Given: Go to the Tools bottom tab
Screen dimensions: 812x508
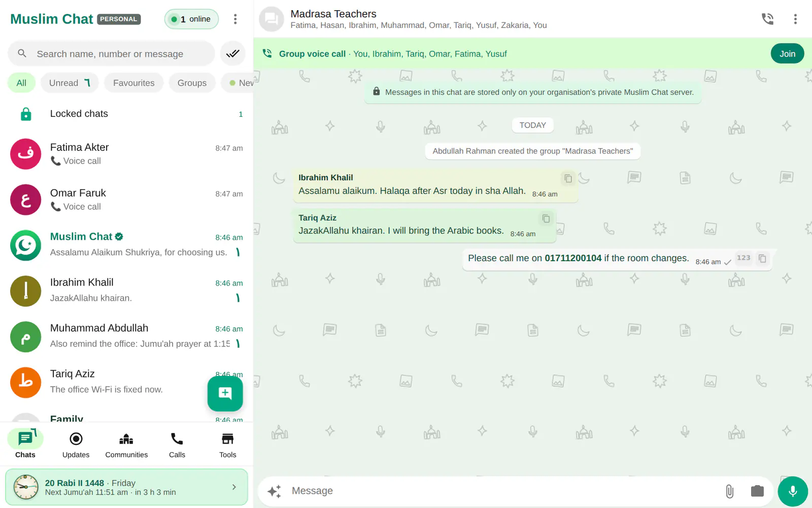Looking at the screenshot, I should [x=228, y=444].
